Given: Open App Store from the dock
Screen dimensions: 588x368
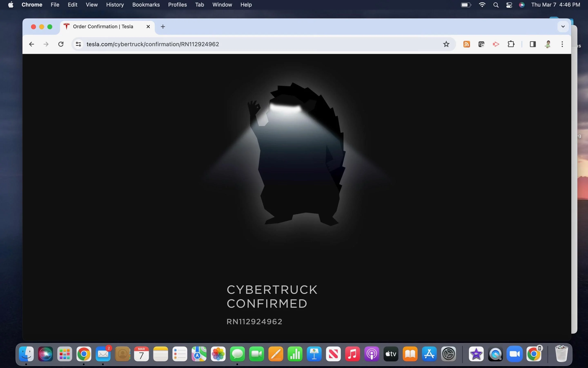Looking at the screenshot, I should point(429,354).
